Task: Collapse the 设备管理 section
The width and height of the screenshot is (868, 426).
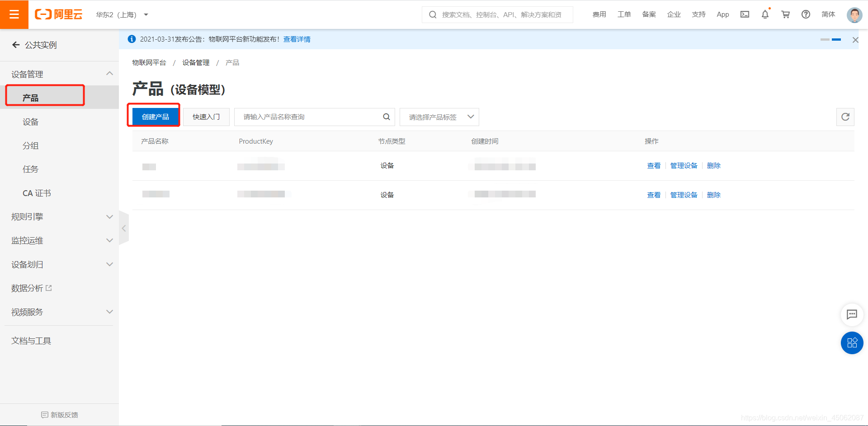Action: pyautogui.click(x=109, y=74)
